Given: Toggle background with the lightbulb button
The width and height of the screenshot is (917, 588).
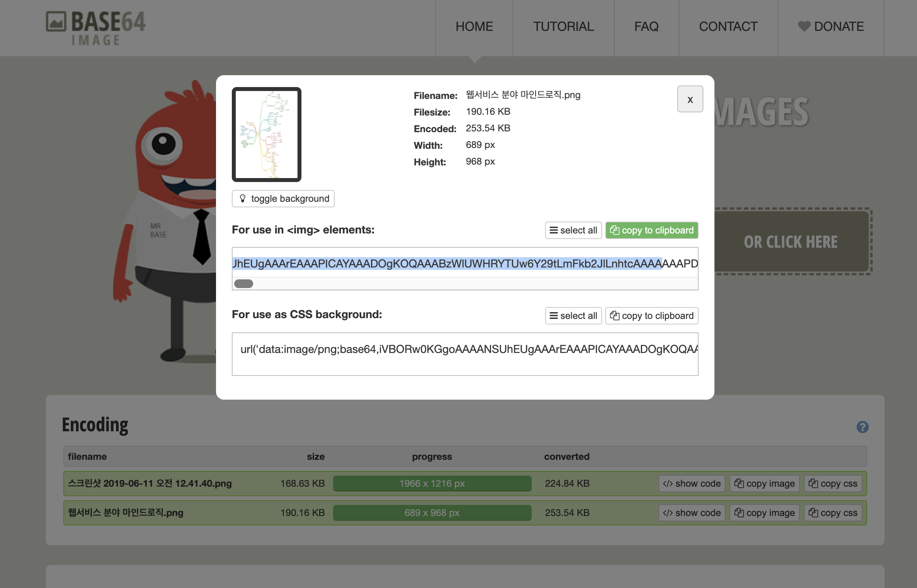Looking at the screenshot, I should coord(283,199).
